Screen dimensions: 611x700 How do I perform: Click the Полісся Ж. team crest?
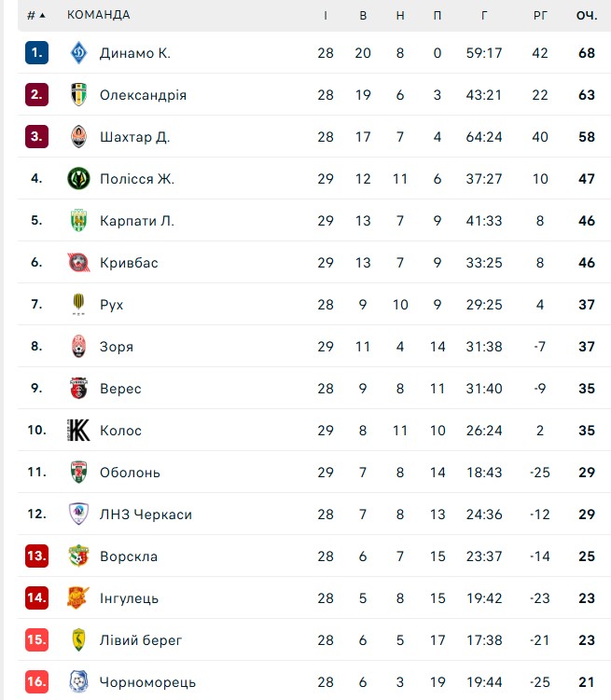[x=79, y=179]
